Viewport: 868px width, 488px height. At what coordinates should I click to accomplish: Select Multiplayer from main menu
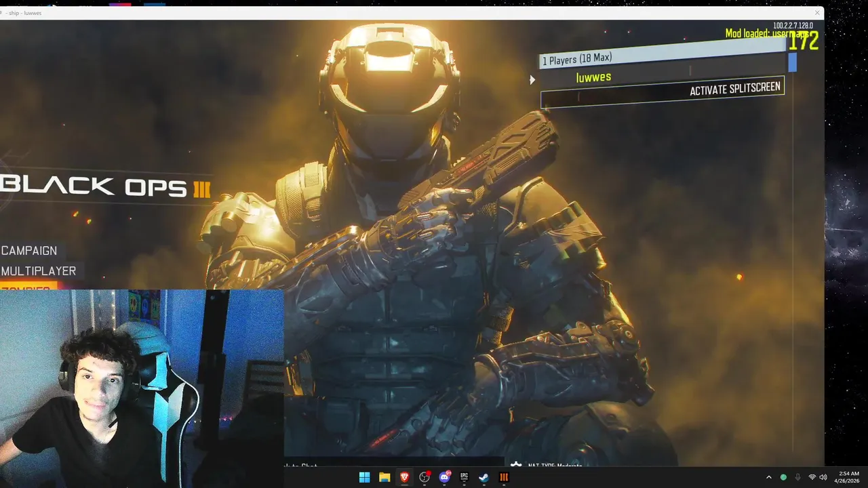pos(39,271)
